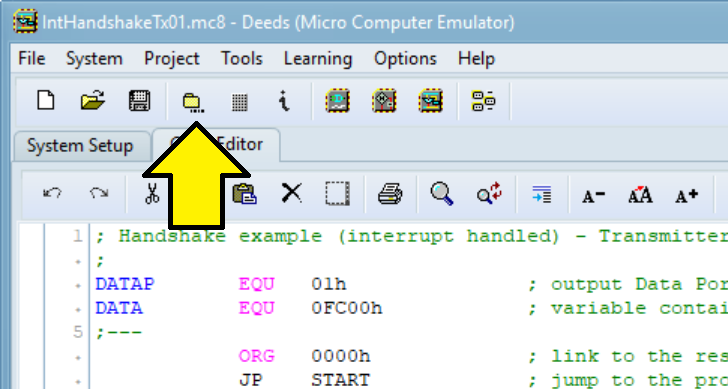This screenshot has height=389, width=728.
Task: Click the Select All dashed box icon
Action: 338,194
